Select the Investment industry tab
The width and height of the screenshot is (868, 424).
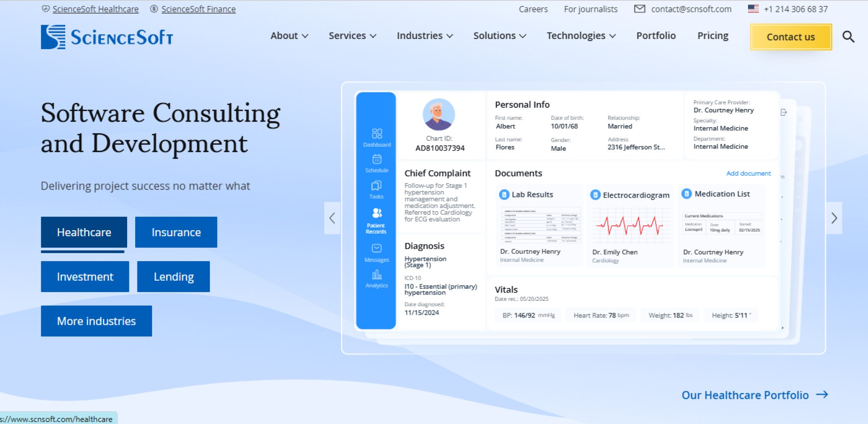(x=85, y=276)
